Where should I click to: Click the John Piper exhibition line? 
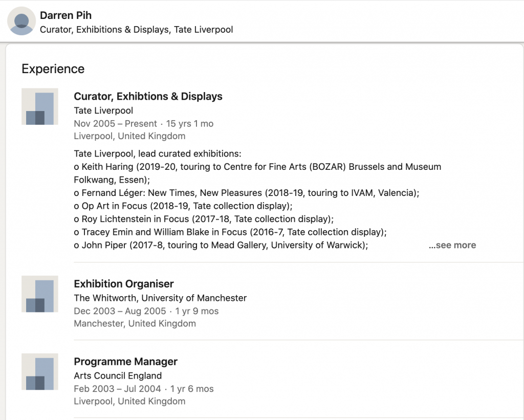coord(221,245)
